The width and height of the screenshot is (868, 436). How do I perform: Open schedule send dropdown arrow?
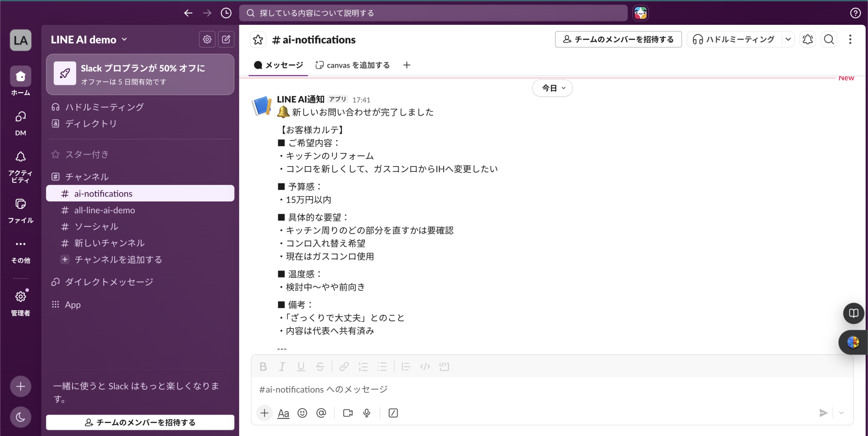(x=841, y=413)
